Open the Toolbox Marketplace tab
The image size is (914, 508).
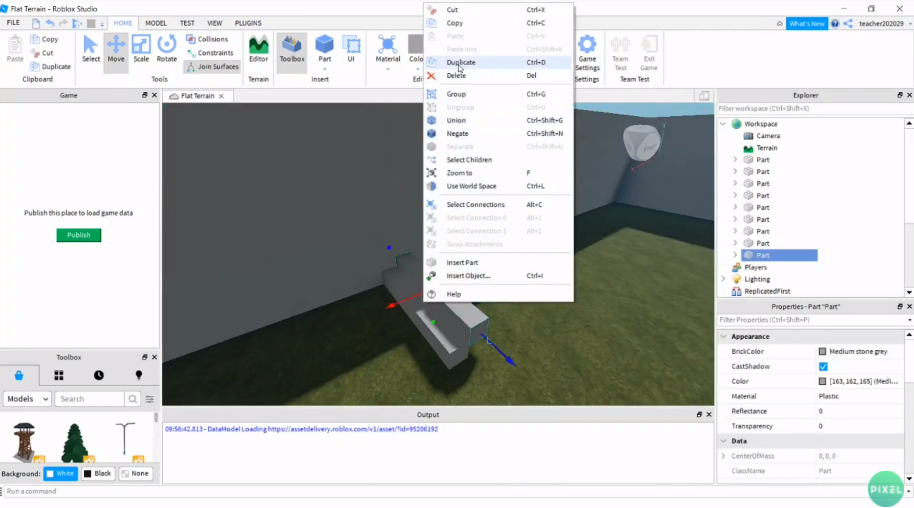[x=19, y=375]
